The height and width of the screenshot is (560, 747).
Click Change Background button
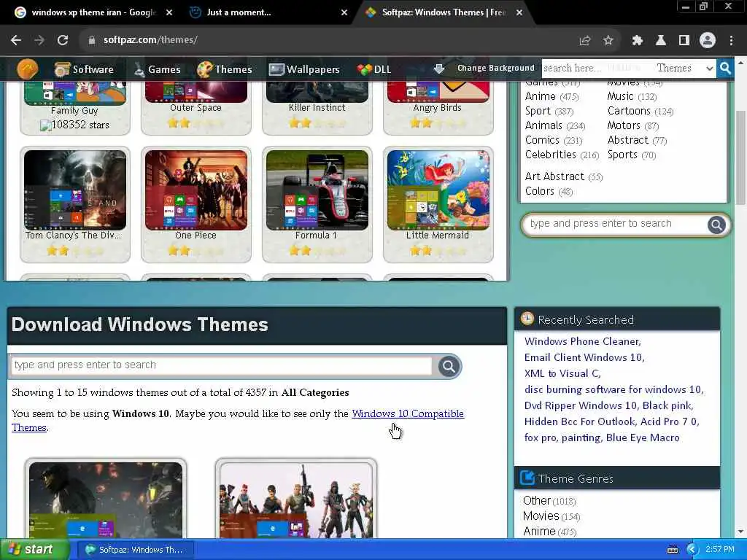click(496, 68)
